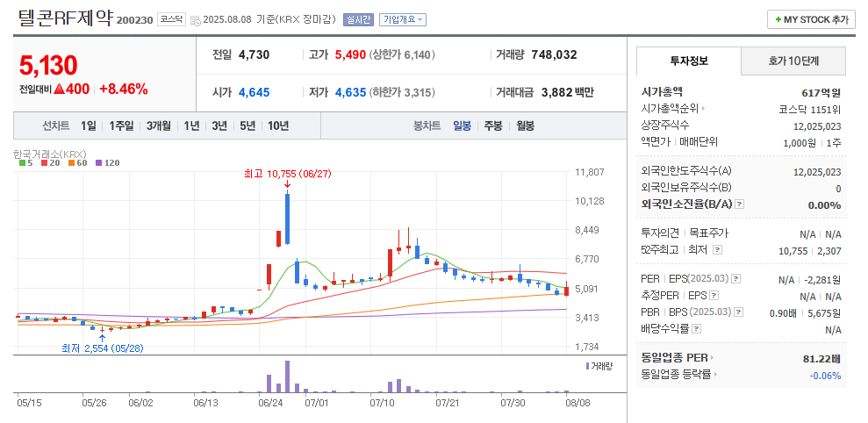Switch to the 투자정보 tab

click(689, 61)
